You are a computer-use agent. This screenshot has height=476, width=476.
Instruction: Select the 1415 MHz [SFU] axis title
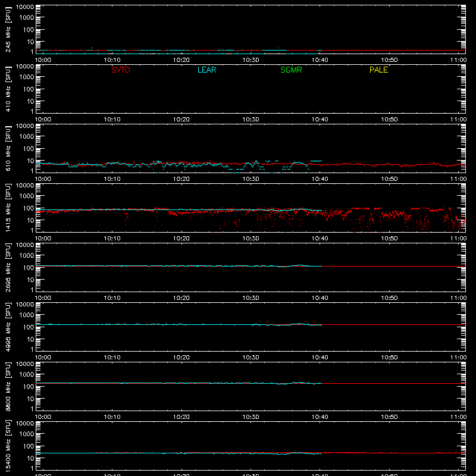click(8, 208)
